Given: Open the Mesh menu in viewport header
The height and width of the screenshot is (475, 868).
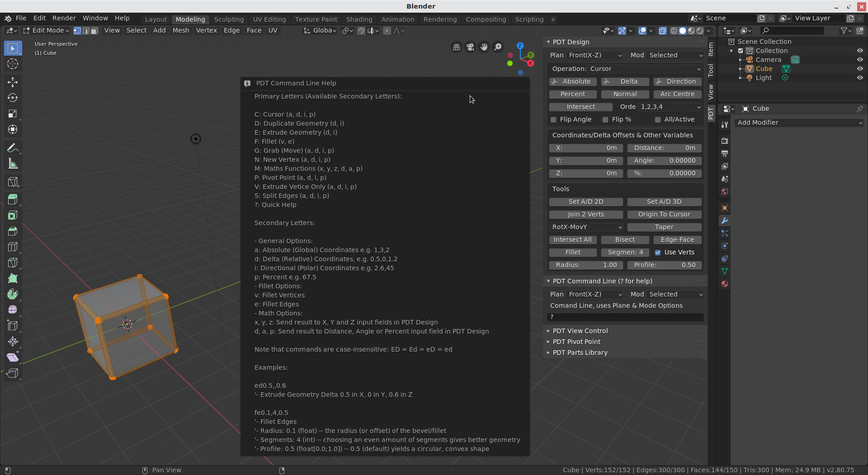Looking at the screenshot, I should [181, 30].
